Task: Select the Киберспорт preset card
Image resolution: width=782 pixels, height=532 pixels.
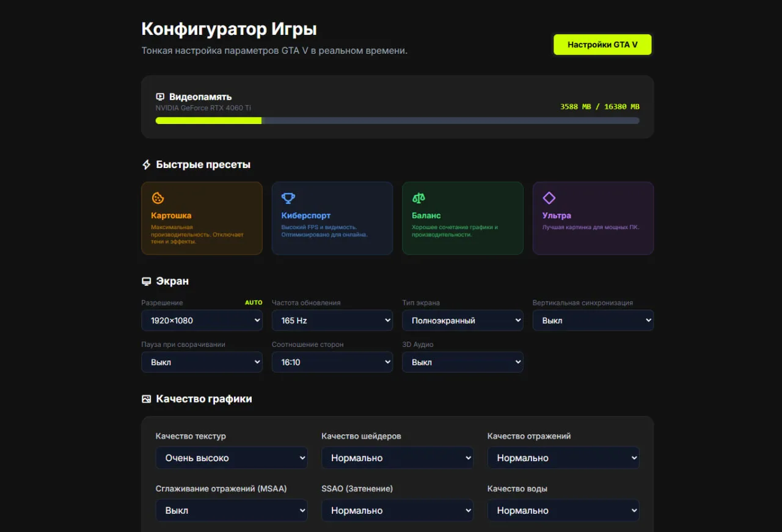Action: pos(332,218)
